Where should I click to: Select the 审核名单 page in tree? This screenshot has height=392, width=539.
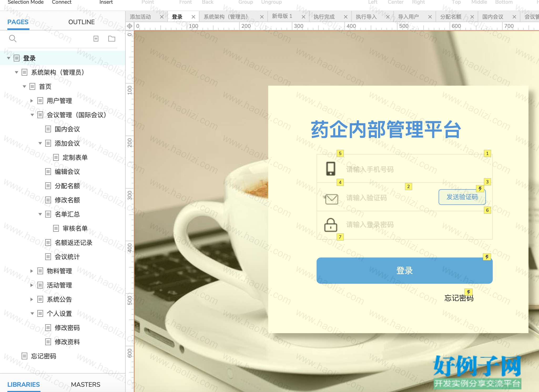click(x=75, y=228)
